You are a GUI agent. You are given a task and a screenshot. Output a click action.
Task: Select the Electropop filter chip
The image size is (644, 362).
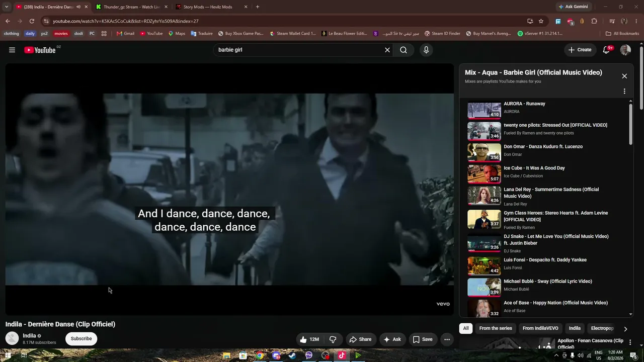(602, 328)
